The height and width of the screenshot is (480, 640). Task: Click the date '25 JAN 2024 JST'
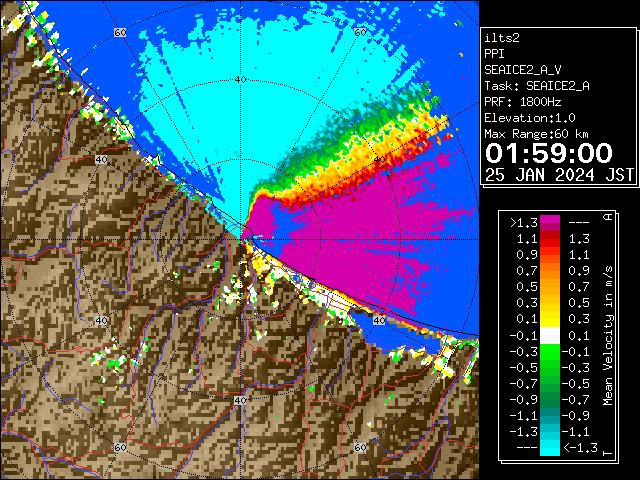559,175
